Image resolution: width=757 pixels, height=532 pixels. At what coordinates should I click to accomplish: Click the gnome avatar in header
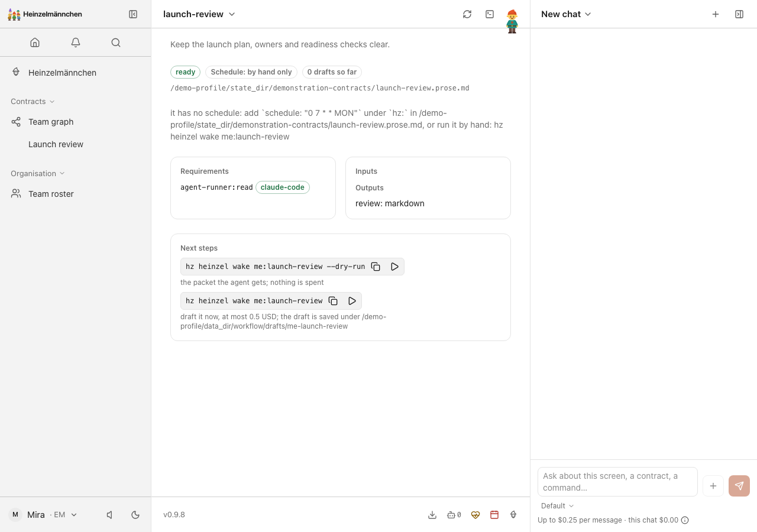[x=512, y=21]
